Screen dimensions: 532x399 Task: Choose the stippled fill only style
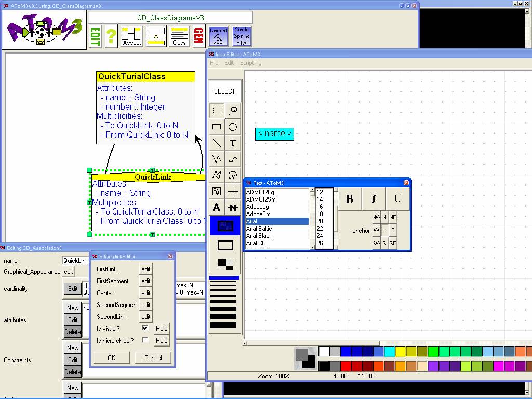click(x=225, y=264)
